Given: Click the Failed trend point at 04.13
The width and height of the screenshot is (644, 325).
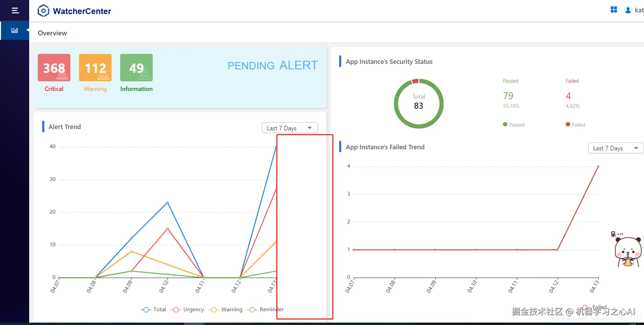Looking at the screenshot, I should pos(598,166).
